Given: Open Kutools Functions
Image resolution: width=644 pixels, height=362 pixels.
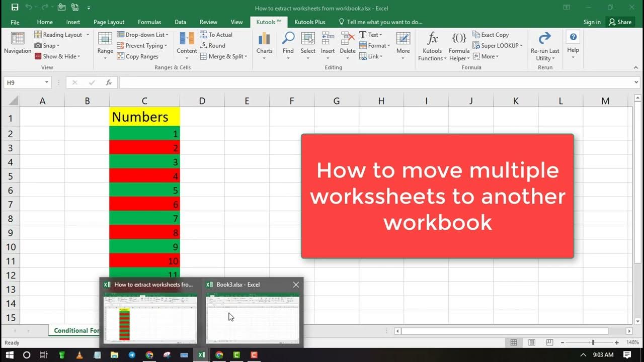Looking at the screenshot, I should click(x=432, y=45).
